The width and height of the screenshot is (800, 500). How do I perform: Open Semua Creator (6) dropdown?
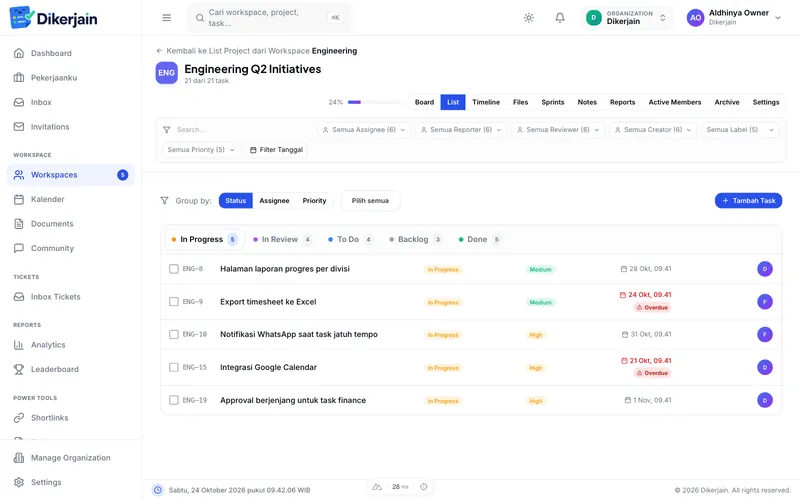(653, 130)
